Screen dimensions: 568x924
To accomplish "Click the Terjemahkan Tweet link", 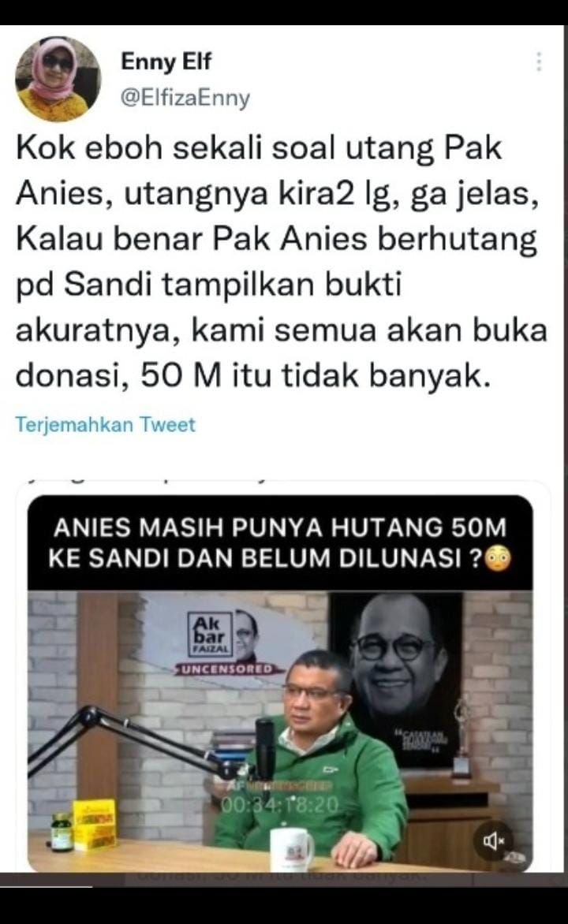I will [105, 424].
